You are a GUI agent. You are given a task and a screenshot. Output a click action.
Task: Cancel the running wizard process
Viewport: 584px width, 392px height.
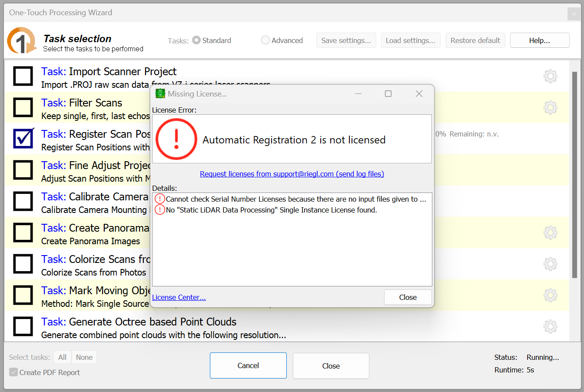pyautogui.click(x=248, y=365)
